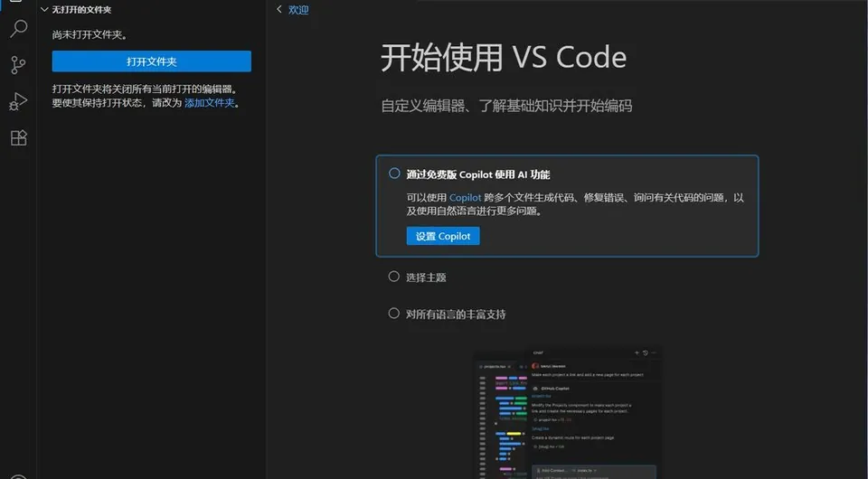Select the 选择主题 step circle

click(x=393, y=277)
